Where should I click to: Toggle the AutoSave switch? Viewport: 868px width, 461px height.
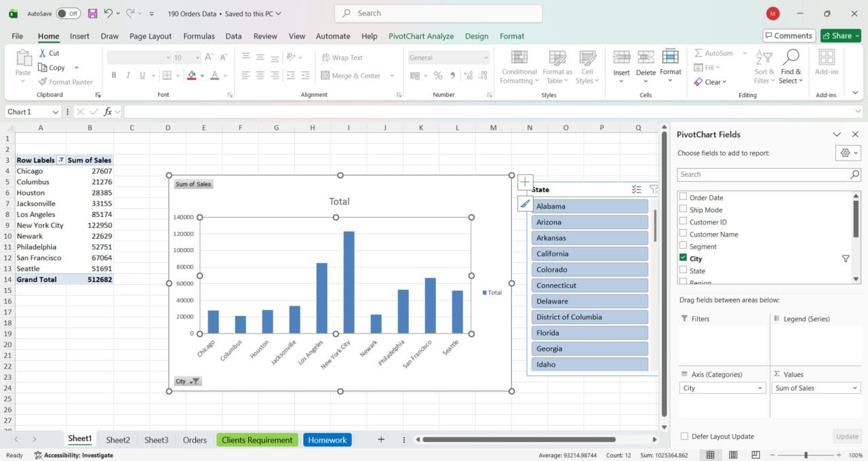(x=68, y=14)
